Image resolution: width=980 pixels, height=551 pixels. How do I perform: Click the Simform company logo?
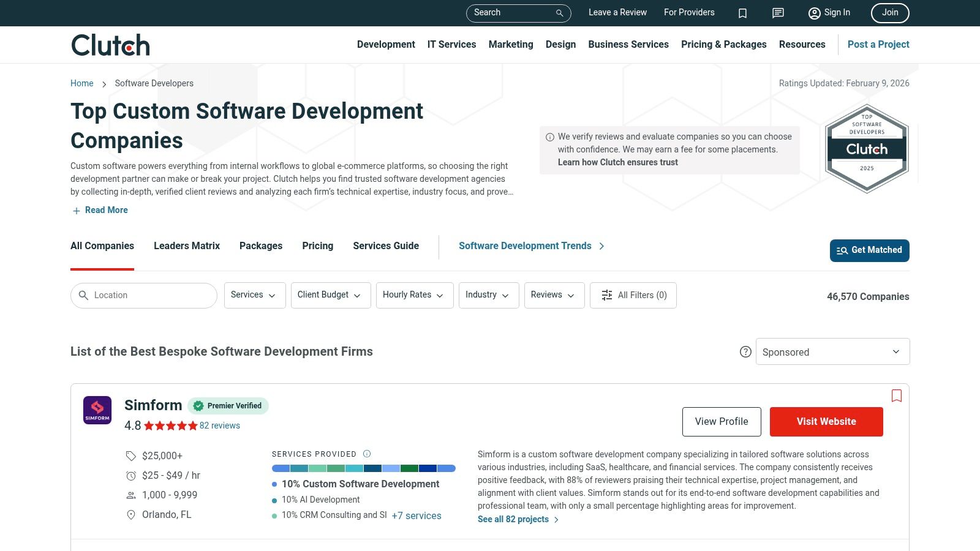(x=97, y=410)
